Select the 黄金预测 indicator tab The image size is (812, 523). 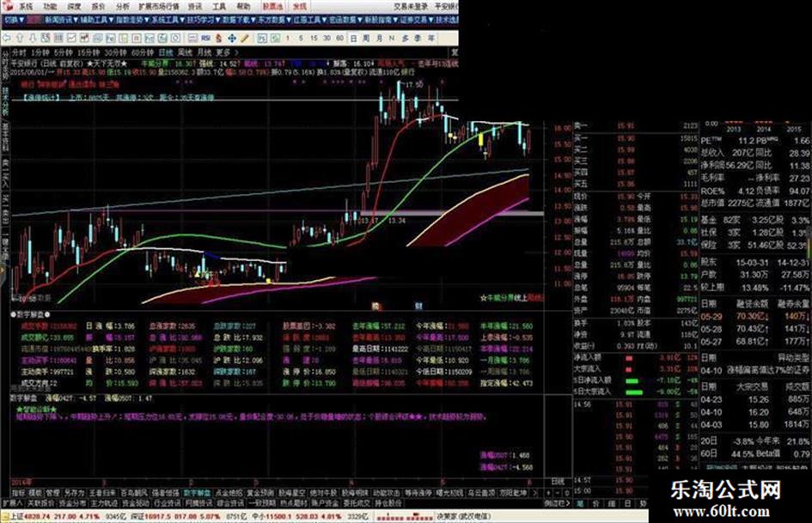point(260,493)
